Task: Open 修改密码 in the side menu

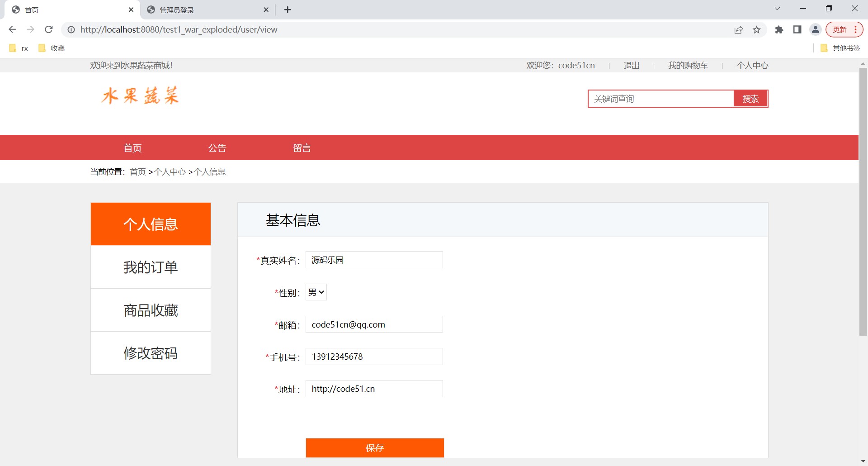Action: pyautogui.click(x=151, y=353)
